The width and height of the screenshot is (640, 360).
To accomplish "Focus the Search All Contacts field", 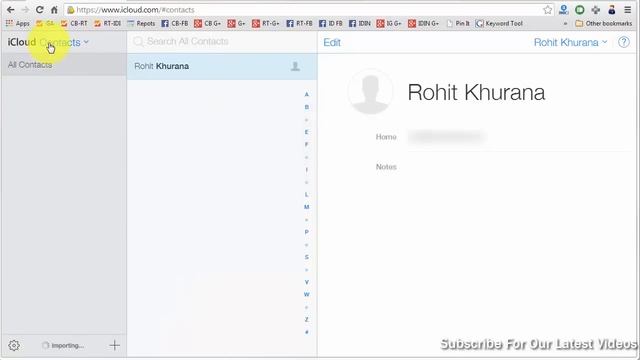I will tap(222, 41).
